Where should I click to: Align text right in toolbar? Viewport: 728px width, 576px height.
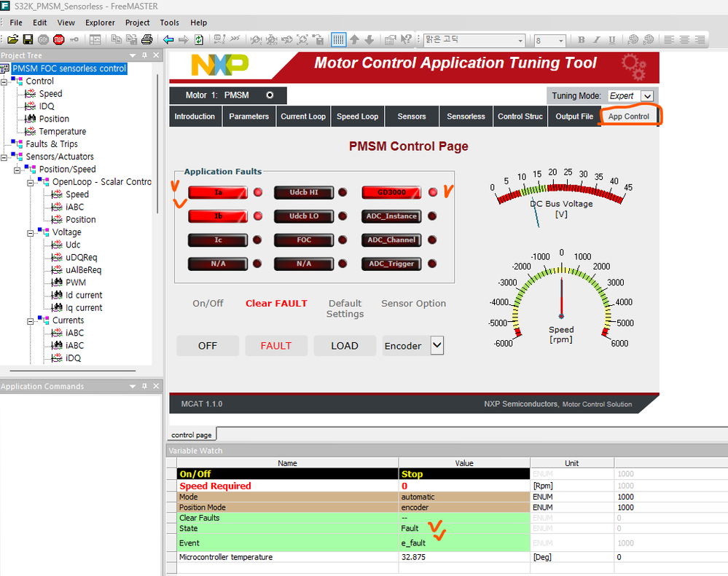point(700,40)
